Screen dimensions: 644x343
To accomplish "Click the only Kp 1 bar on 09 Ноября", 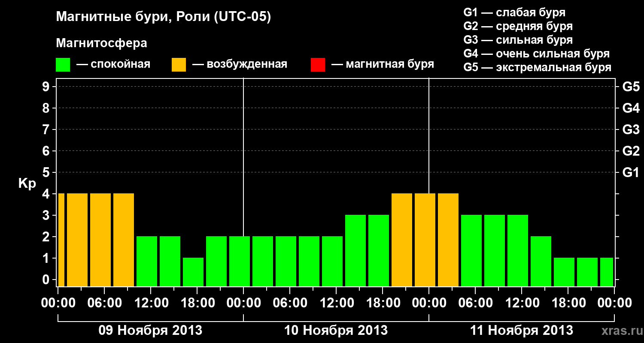I will [x=193, y=272].
